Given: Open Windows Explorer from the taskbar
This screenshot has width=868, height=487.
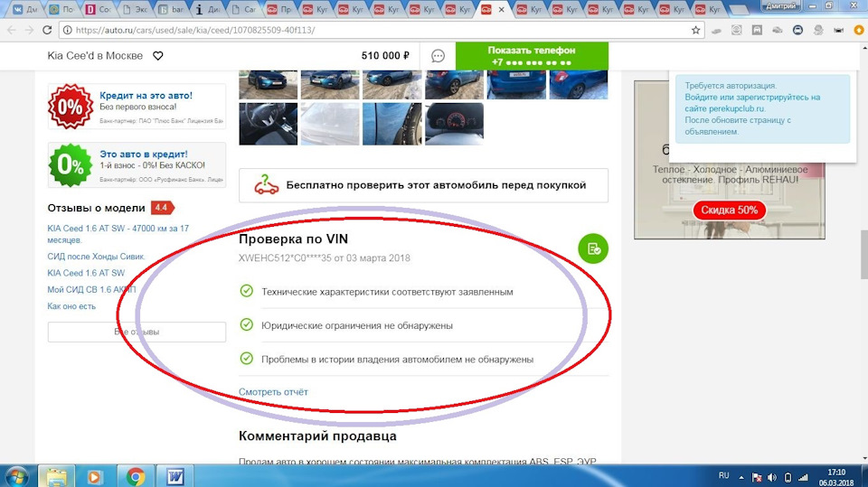Looking at the screenshot, I should [56, 476].
